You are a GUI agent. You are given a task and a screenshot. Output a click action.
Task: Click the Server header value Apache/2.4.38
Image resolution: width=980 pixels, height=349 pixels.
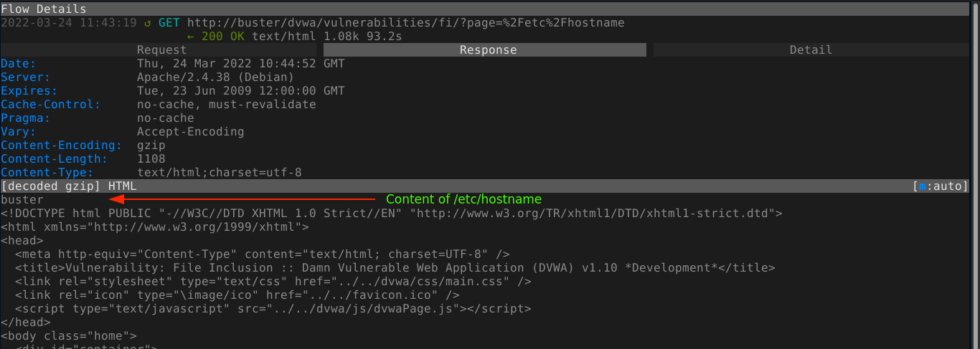tap(215, 77)
